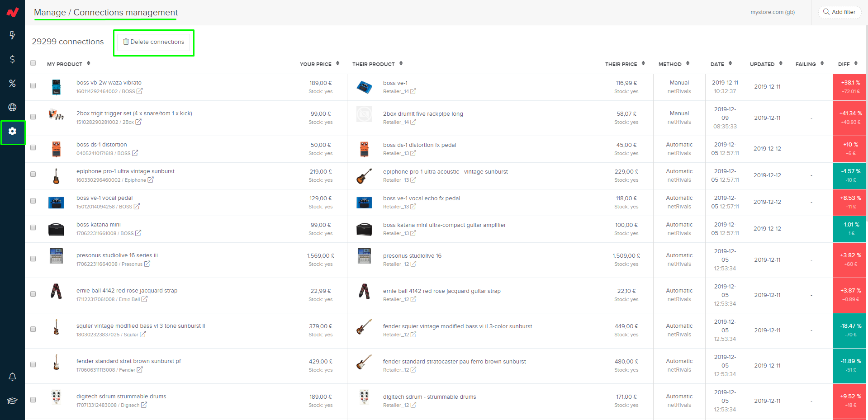This screenshot has height=420, width=868.
Task: Click the +38.1 % diff cell
Action: (850, 87)
